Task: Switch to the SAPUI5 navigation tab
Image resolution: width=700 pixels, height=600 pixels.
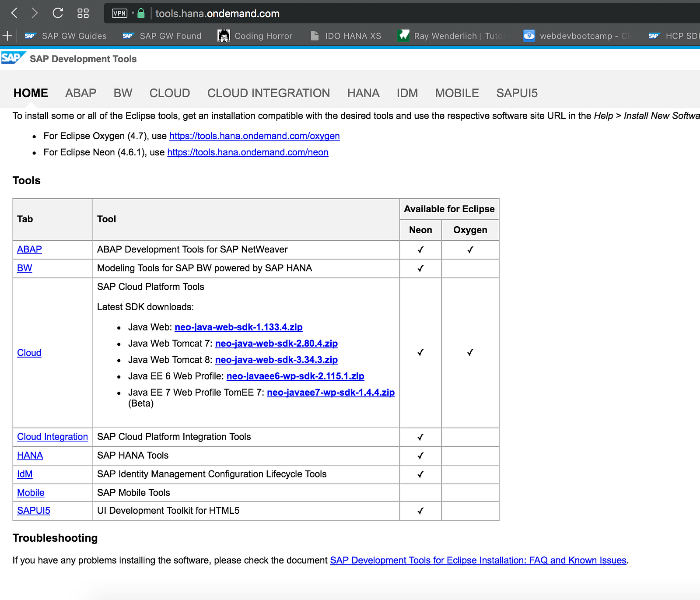Action: [x=517, y=93]
